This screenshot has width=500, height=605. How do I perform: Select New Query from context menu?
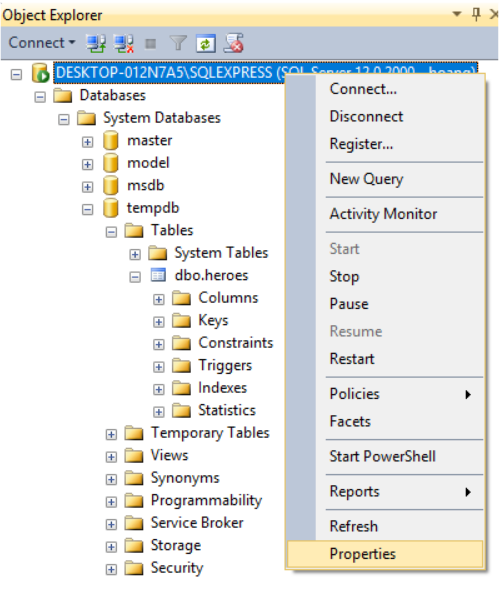pyautogui.click(x=385, y=179)
